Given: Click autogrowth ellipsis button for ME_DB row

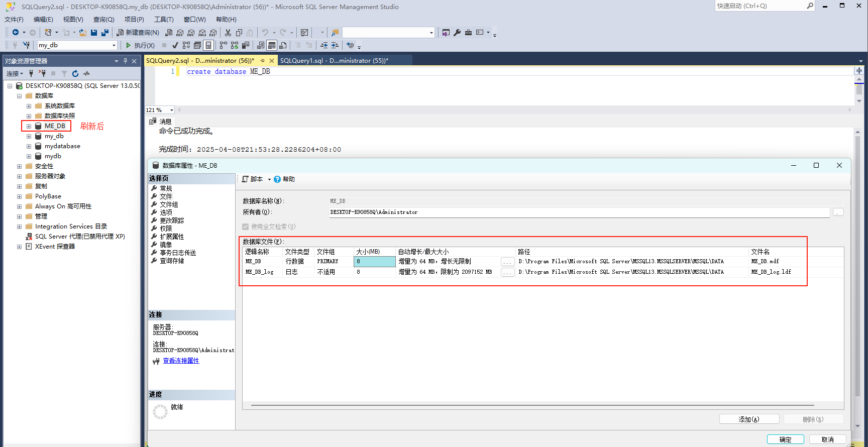Looking at the screenshot, I should click(x=507, y=262).
